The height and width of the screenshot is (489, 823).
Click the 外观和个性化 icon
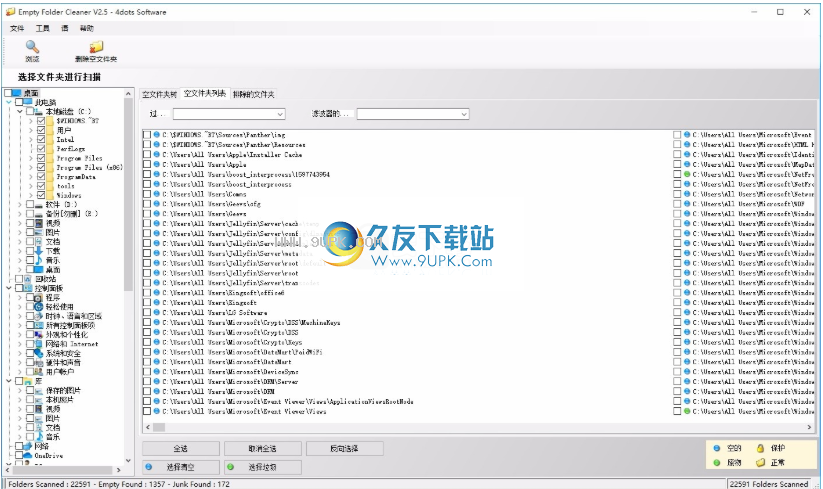click(39, 335)
